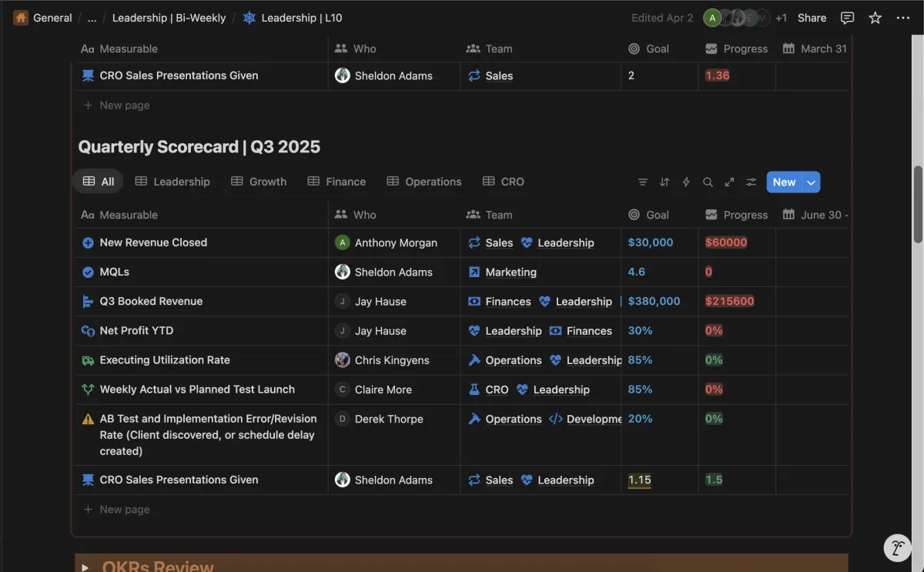Click the blue New button

(784, 182)
